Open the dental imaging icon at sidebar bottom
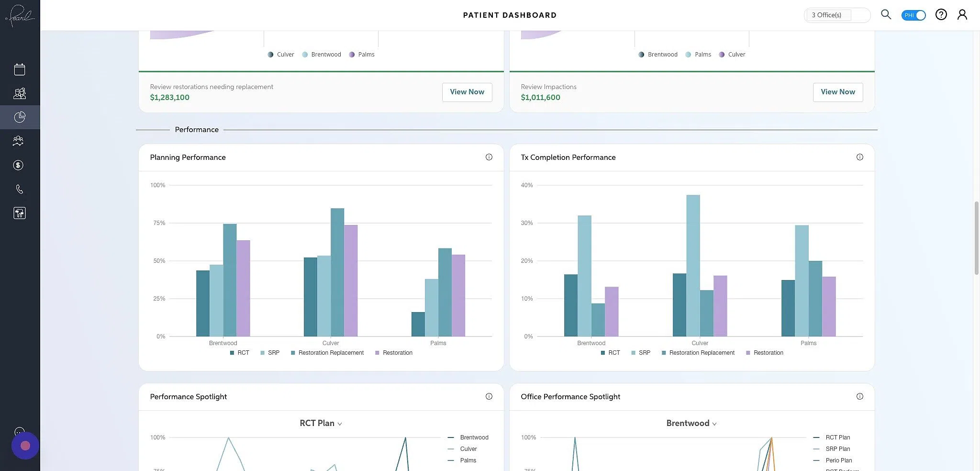980x471 pixels. tap(19, 213)
